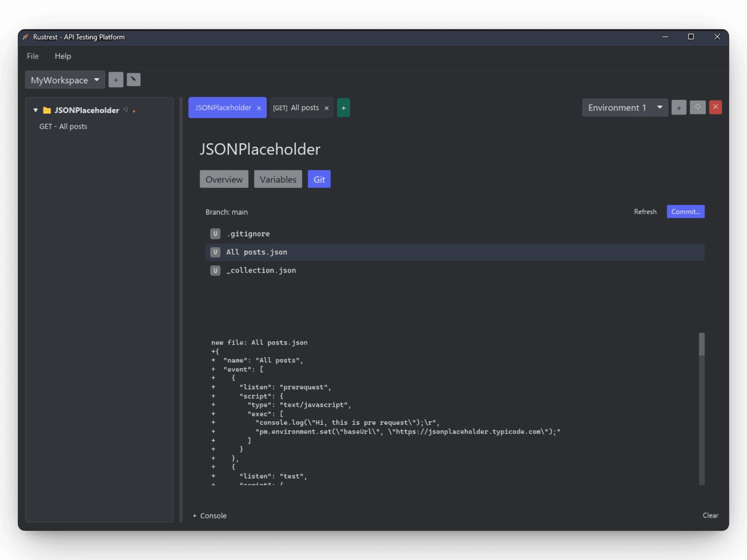Click the U status badge for .gitignore
747x560 pixels.
pos(215,234)
